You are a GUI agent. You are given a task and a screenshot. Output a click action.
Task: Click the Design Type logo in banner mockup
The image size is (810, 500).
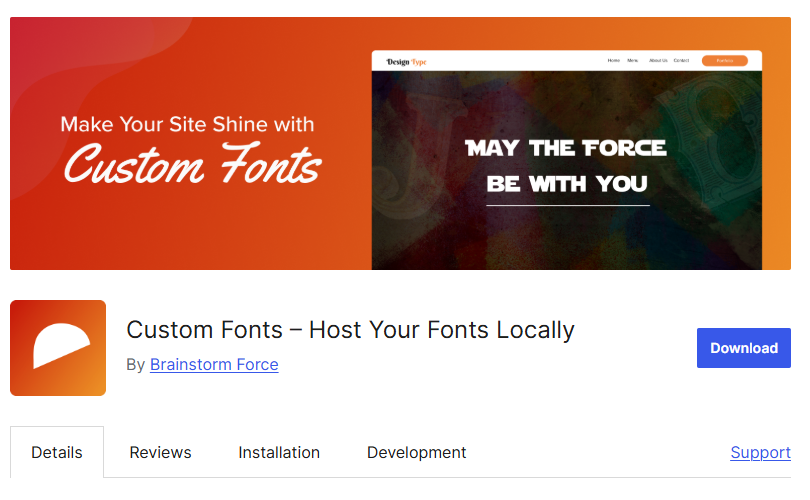[x=407, y=62]
